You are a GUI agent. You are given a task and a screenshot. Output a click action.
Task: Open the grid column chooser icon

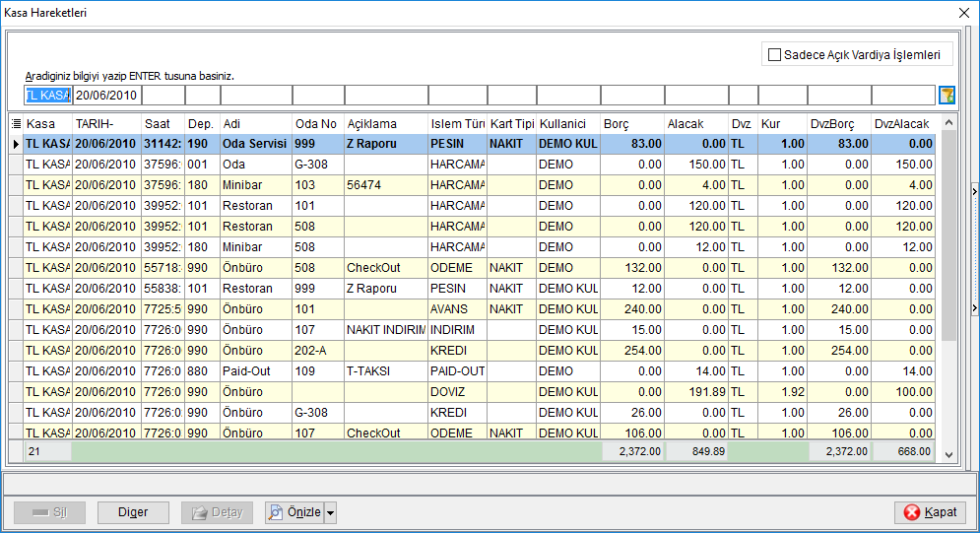click(16, 124)
